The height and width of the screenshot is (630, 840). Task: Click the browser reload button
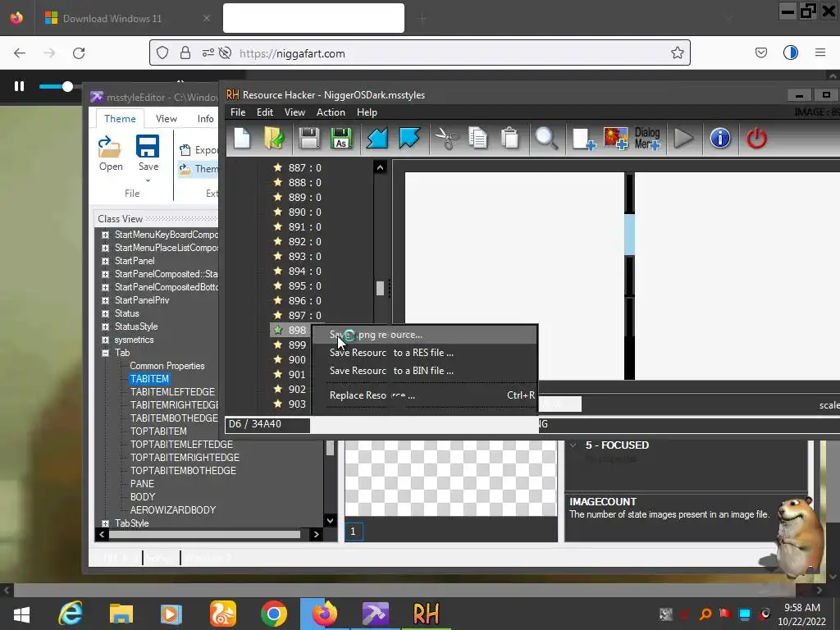click(79, 53)
